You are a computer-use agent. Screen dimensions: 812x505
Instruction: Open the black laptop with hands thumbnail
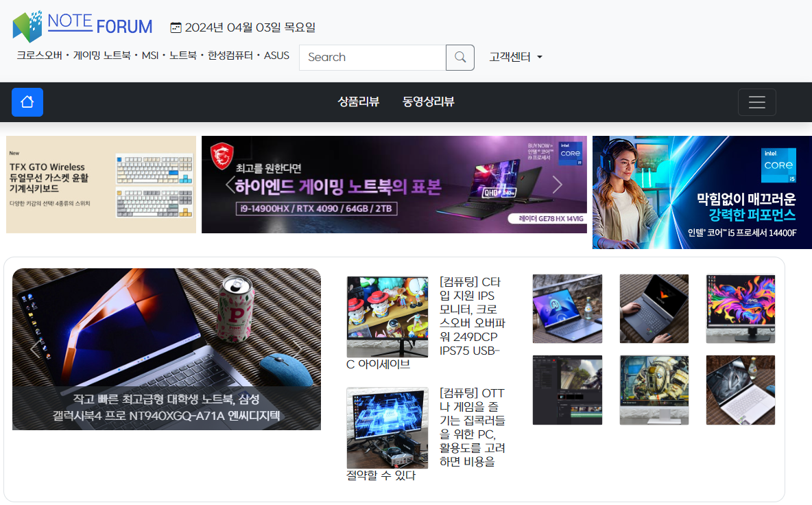tap(654, 309)
